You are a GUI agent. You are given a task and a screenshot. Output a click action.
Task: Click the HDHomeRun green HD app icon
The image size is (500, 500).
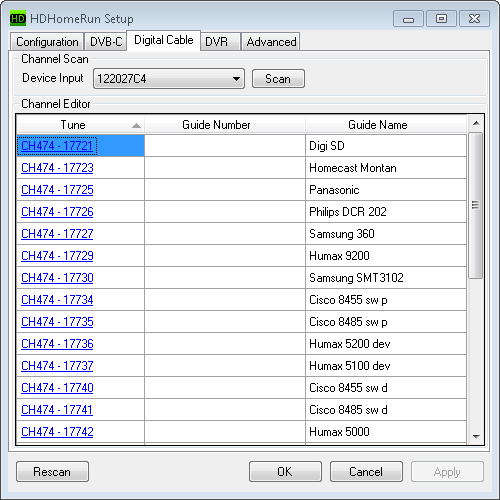18,18
